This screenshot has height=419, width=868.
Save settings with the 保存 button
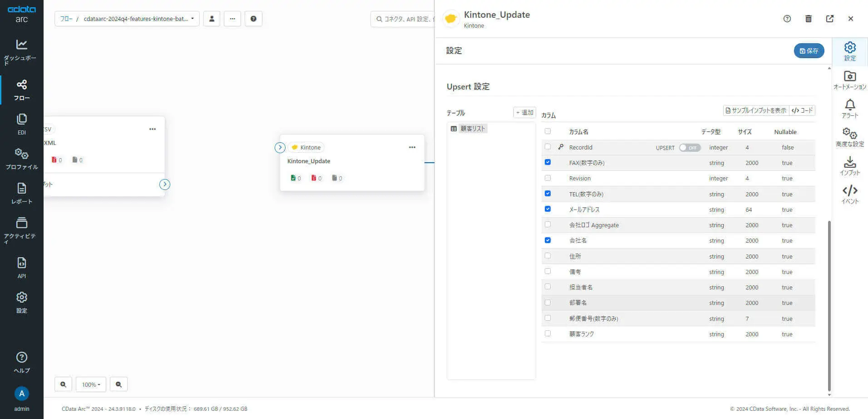(809, 51)
